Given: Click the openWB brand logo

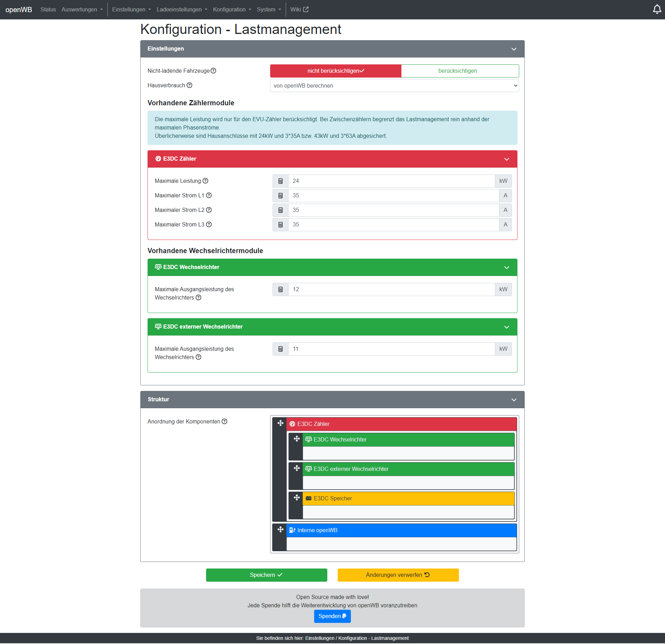Looking at the screenshot, I should (x=19, y=9).
